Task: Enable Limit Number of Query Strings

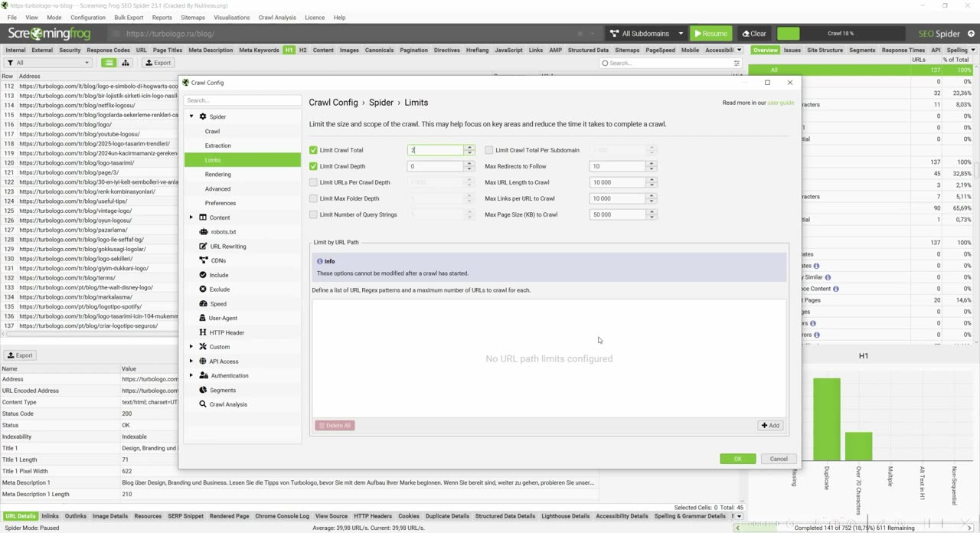Action: pos(313,214)
